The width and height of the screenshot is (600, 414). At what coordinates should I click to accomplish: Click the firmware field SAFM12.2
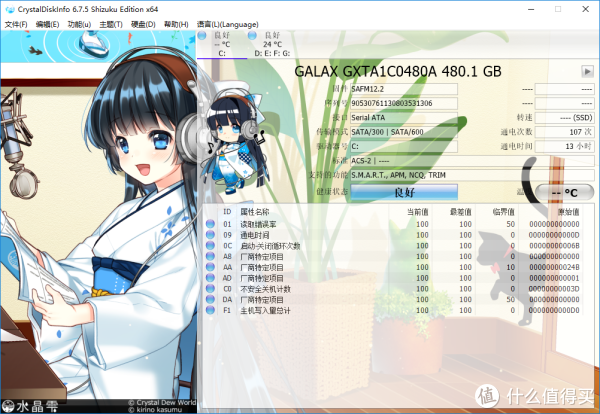coord(404,89)
